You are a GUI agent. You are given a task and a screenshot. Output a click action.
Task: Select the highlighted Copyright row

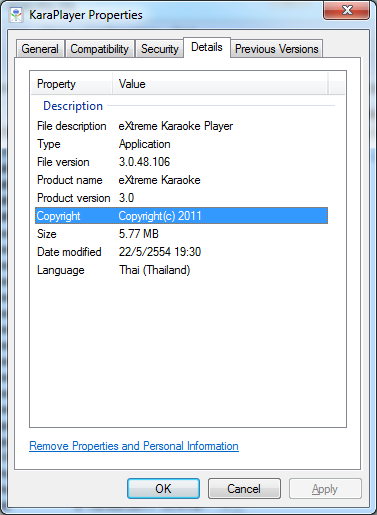181,216
